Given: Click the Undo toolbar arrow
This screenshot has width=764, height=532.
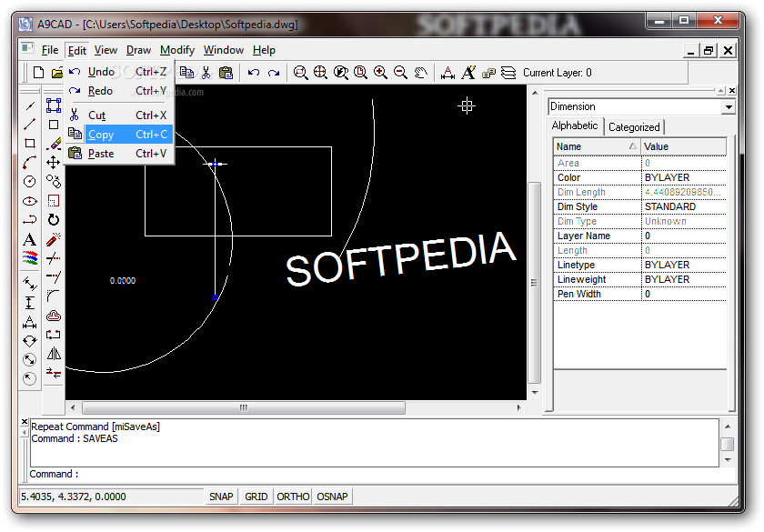Looking at the screenshot, I should tap(254, 73).
